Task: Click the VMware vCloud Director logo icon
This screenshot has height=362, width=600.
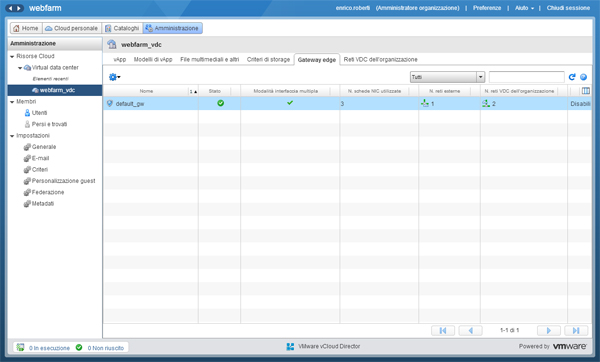Action: click(290, 347)
